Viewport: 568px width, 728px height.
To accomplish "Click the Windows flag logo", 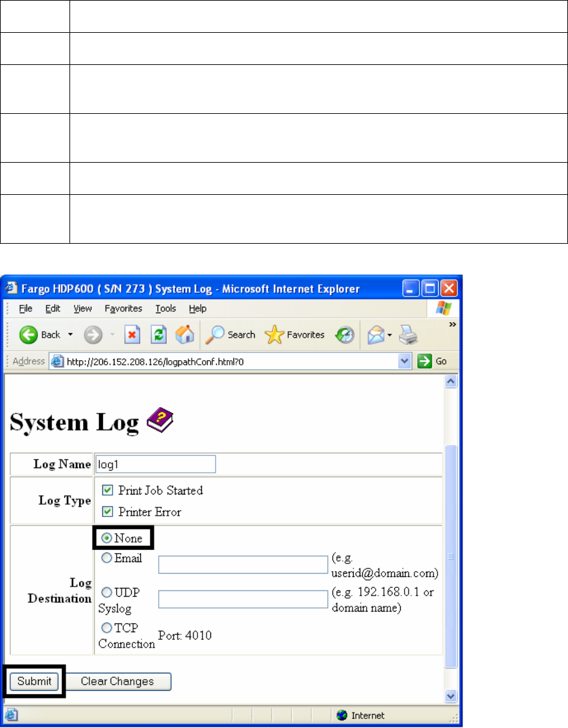I will click(x=444, y=308).
